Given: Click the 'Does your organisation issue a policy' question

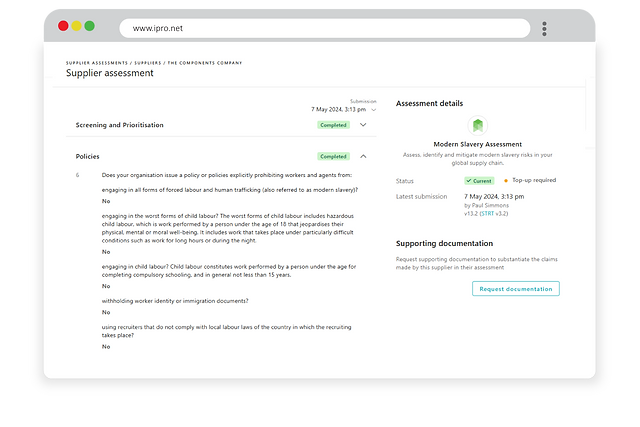Looking at the screenshot, I should [227, 175].
